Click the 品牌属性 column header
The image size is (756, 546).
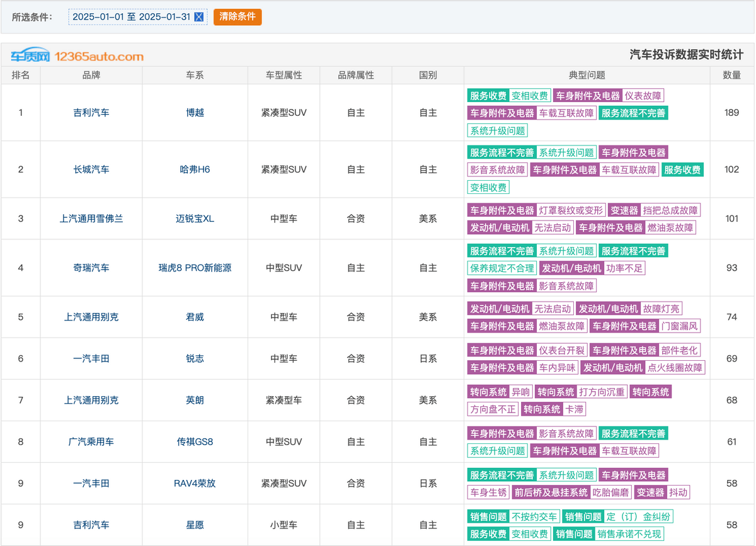click(356, 75)
